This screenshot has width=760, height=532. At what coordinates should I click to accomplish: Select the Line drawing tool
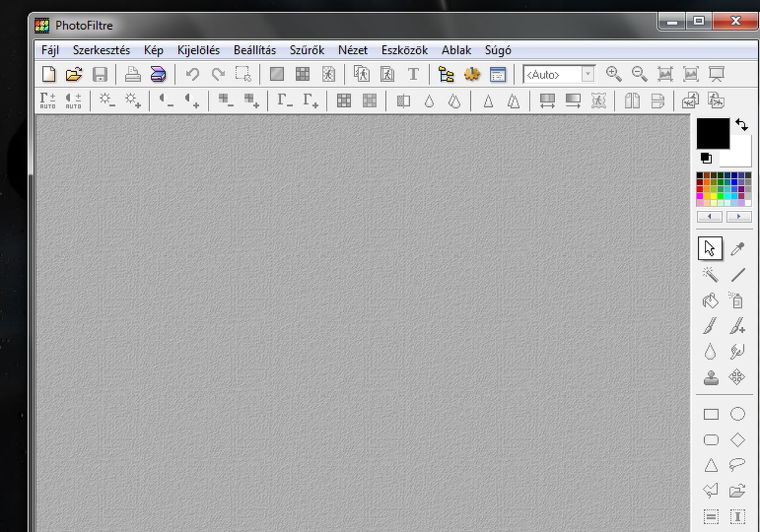click(737, 274)
